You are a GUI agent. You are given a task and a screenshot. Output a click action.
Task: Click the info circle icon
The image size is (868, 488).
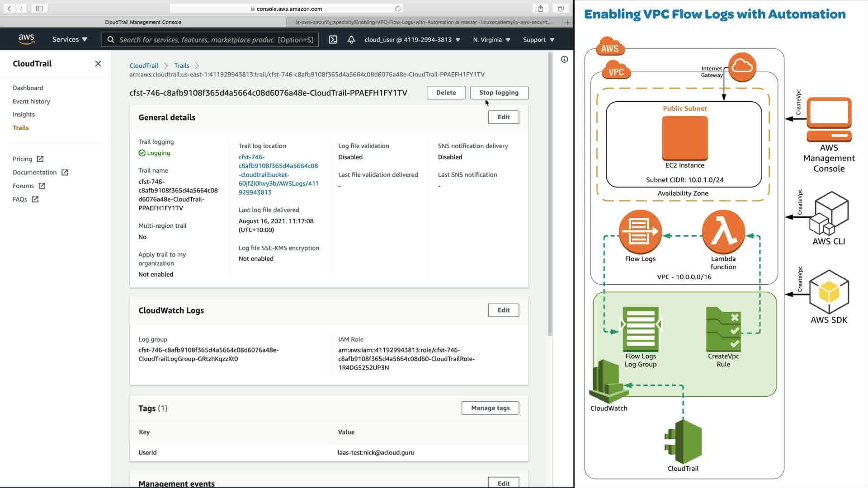[x=564, y=59]
